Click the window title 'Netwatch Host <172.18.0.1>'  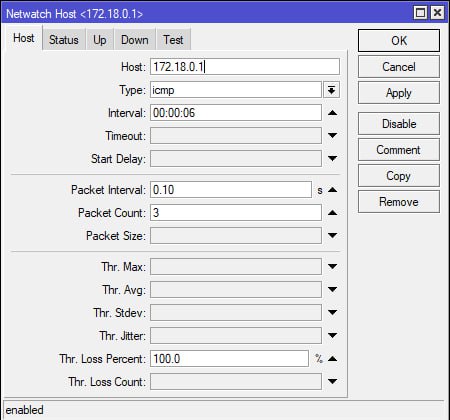pyautogui.click(x=75, y=14)
